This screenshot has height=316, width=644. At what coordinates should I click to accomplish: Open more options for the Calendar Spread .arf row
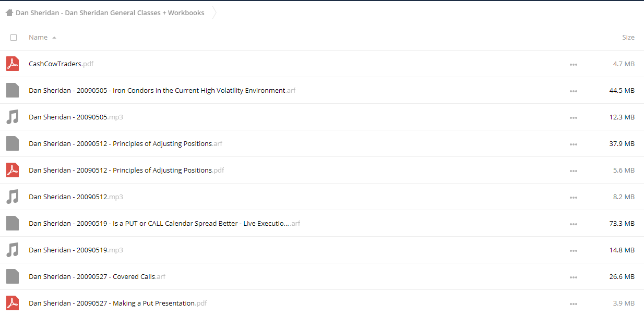click(x=574, y=224)
